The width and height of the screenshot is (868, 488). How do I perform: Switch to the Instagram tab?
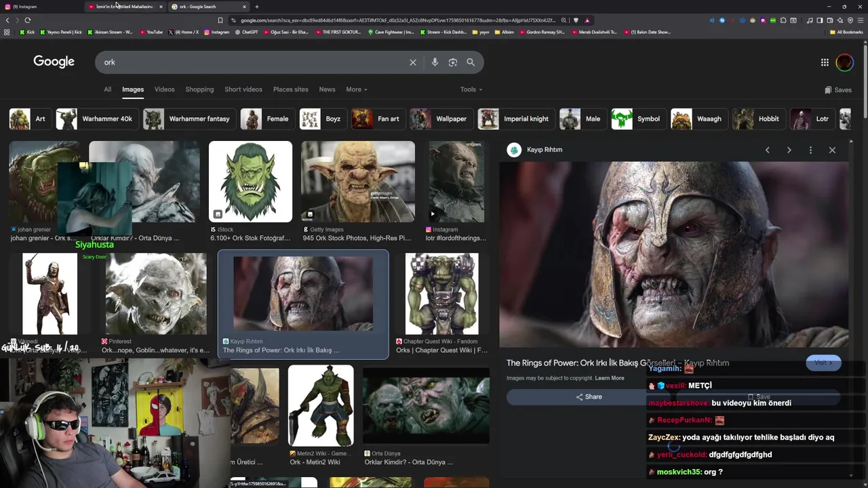(x=41, y=7)
